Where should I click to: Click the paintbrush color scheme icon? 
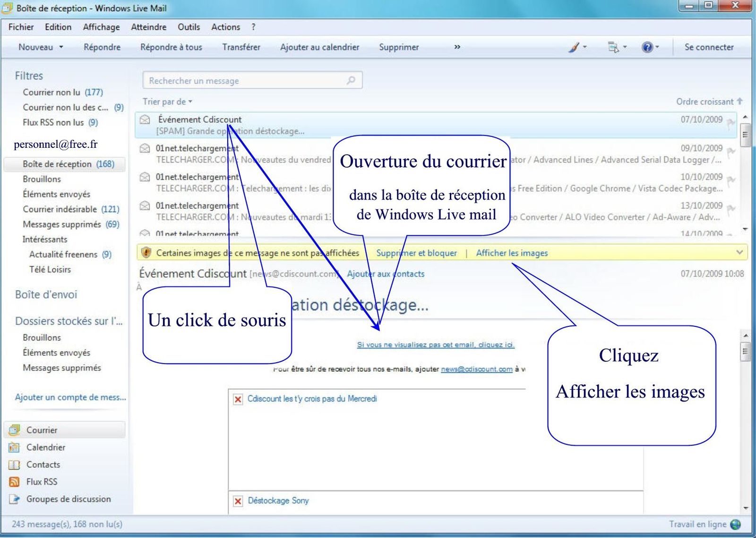tap(574, 47)
